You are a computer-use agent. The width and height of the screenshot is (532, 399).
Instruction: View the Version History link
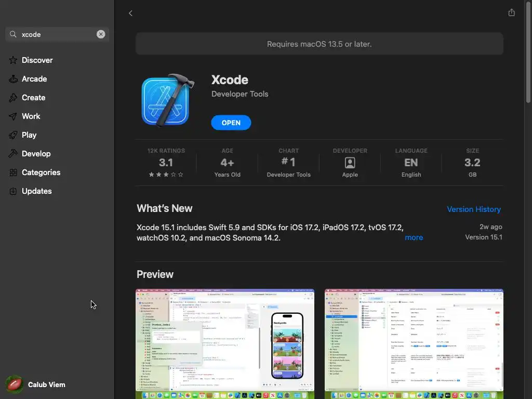tap(474, 209)
